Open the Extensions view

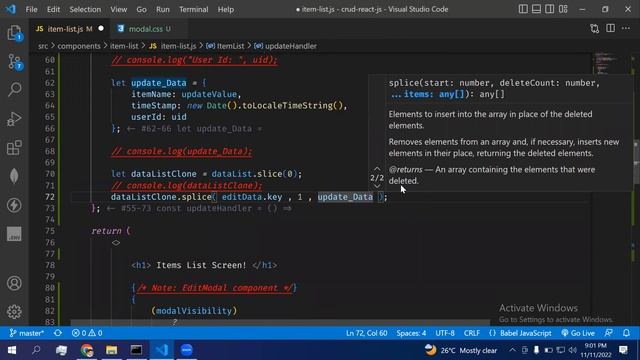coord(14,147)
